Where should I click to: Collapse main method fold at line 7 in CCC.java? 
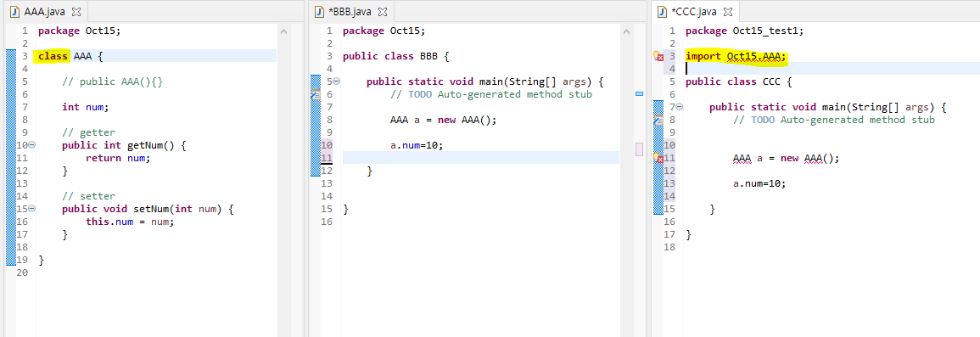coord(680,107)
